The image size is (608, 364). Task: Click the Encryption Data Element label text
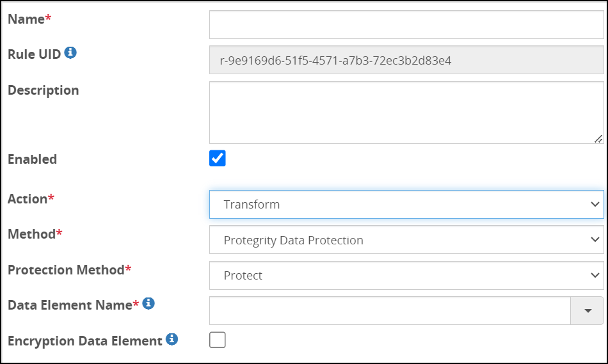point(84,341)
